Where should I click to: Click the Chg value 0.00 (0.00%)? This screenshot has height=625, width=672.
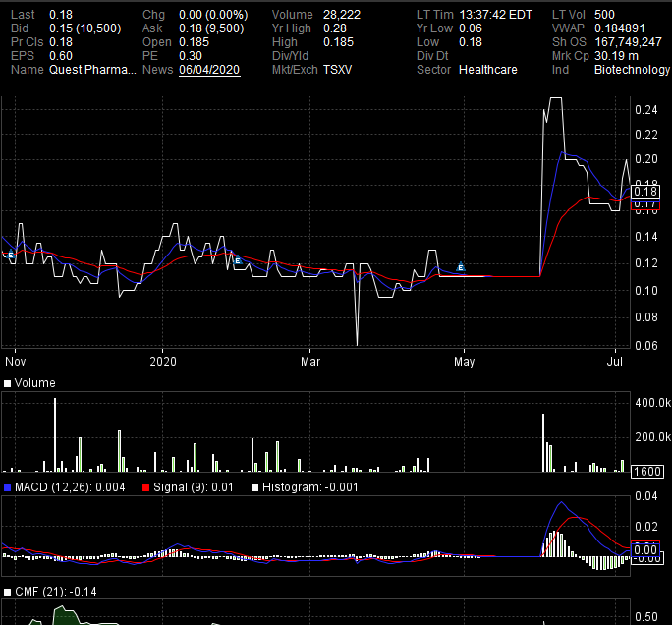[x=213, y=15]
